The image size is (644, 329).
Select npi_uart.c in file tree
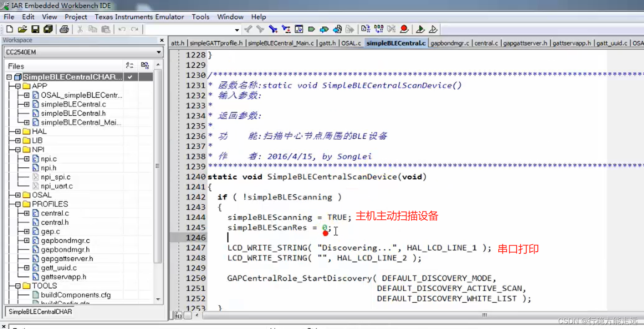pyautogui.click(x=57, y=186)
